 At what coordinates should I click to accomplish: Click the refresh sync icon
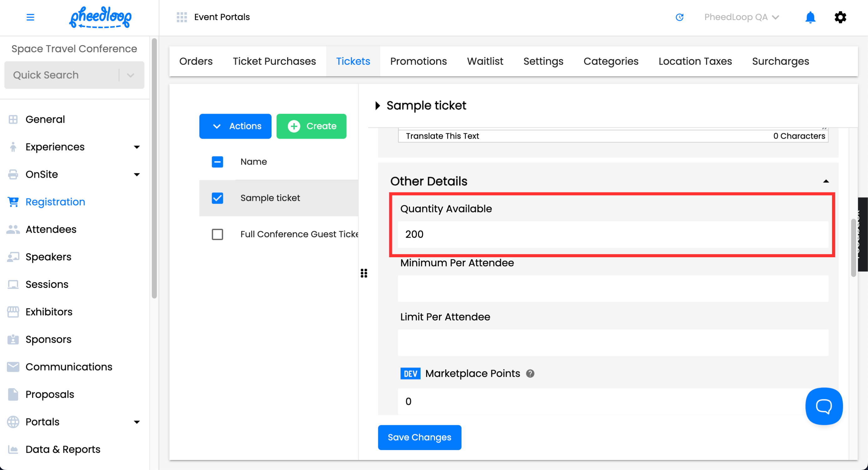(x=679, y=17)
